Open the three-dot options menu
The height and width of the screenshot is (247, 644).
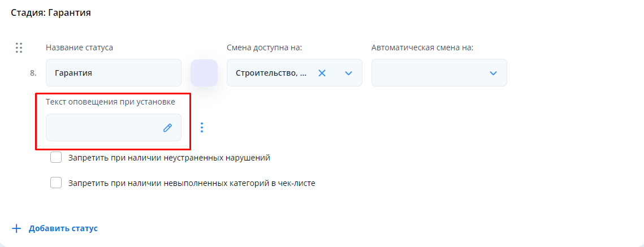click(x=202, y=128)
